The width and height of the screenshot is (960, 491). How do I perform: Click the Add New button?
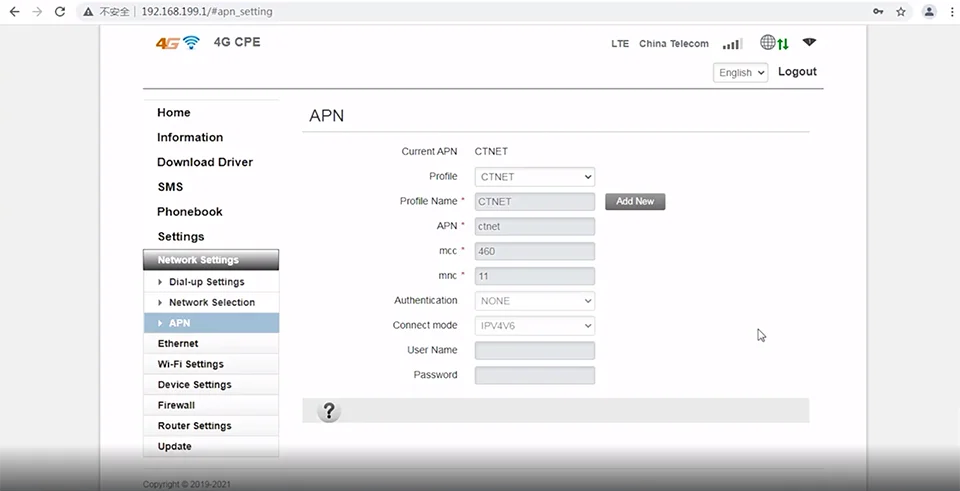coord(635,201)
